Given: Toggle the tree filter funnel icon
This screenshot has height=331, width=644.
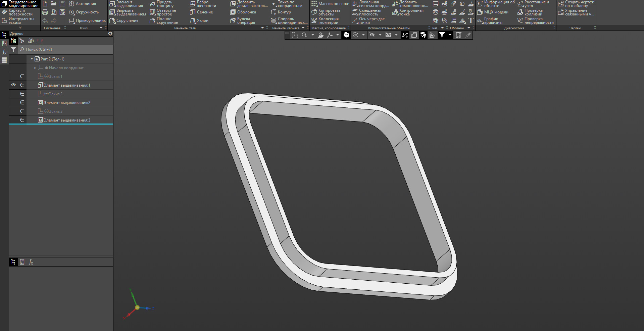Looking at the screenshot, I should click(13, 49).
